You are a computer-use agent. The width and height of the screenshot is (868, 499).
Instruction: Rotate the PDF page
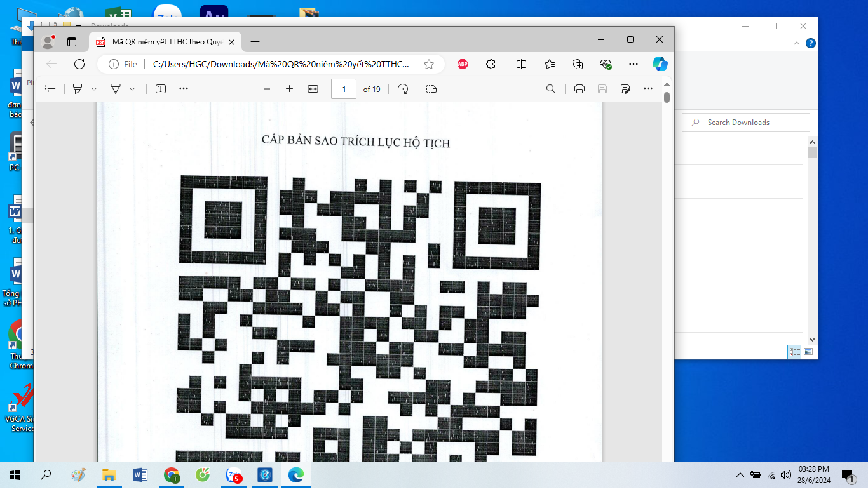(403, 89)
